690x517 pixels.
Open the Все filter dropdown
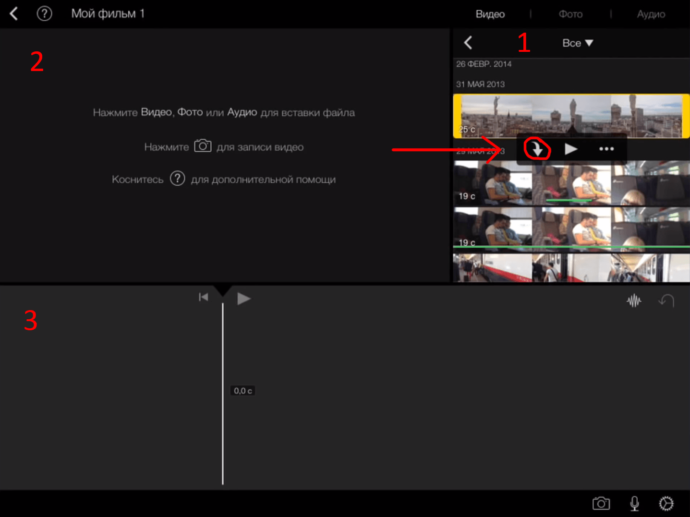pos(577,43)
